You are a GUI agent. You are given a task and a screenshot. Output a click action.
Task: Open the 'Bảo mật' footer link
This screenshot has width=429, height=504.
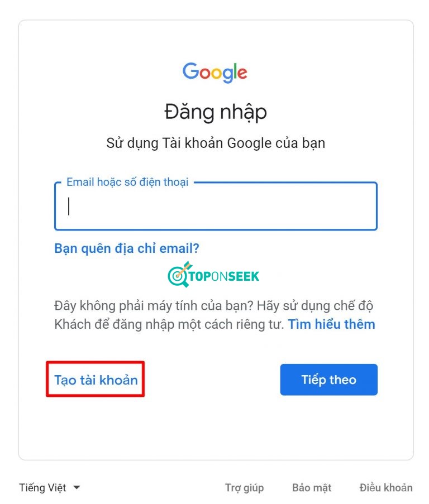[x=312, y=488]
